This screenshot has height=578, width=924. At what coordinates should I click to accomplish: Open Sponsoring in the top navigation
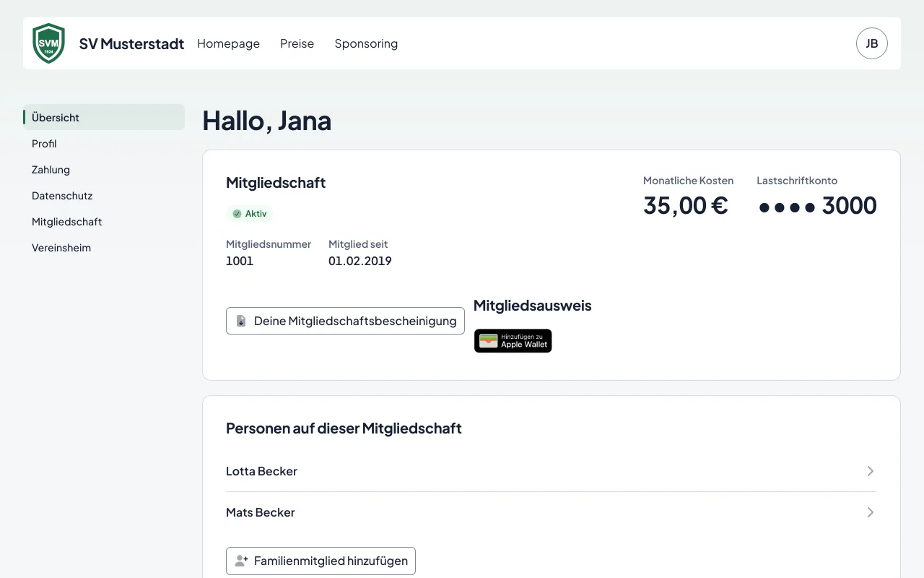pos(366,43)
